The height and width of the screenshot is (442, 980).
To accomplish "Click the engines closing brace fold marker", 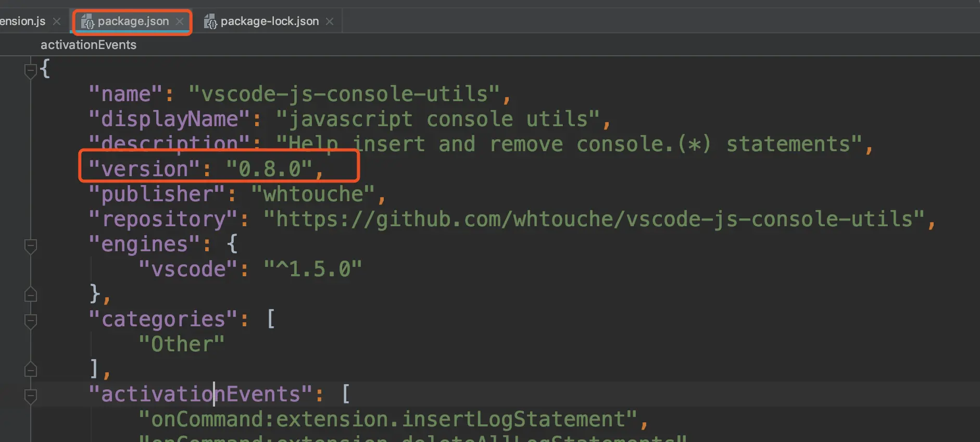I will coord(31,294).
